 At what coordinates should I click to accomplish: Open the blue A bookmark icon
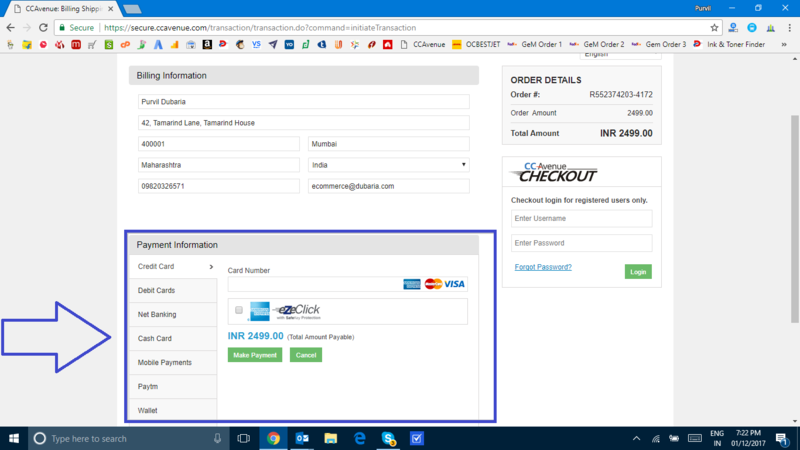[158, 45]
